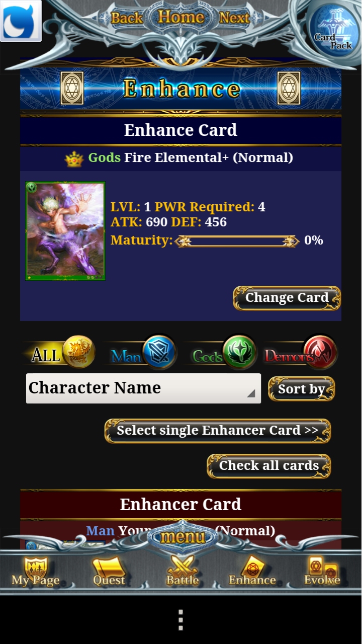Image resolution: width=362 pixels, height=644 pixels.
Task: Open Enhance card icon in bottom bar
Action: (252, 572)
